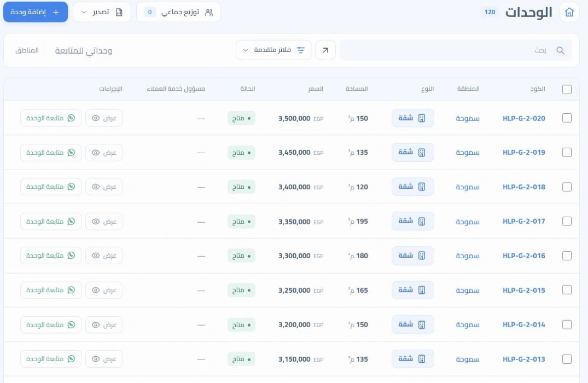Screen dimensions: 588x383
Task: Click the WhatsApp icon in HLP-G-2-019 row
Action: (71, 152)
